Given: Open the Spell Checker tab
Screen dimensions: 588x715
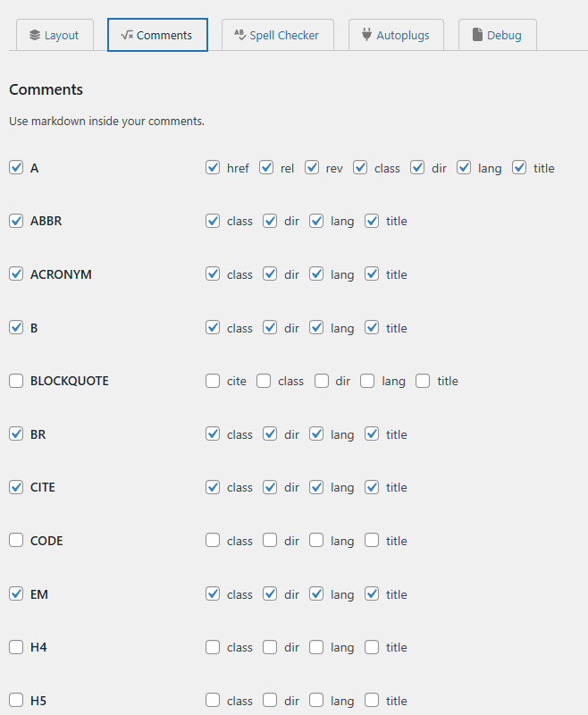Looking at the screenshot, I should pos(278,35).
